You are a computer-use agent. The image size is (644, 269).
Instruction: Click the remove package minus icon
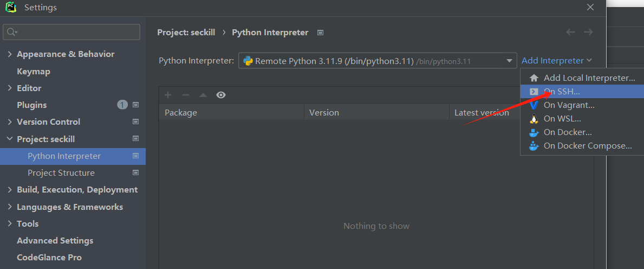[x=186, y=95]
